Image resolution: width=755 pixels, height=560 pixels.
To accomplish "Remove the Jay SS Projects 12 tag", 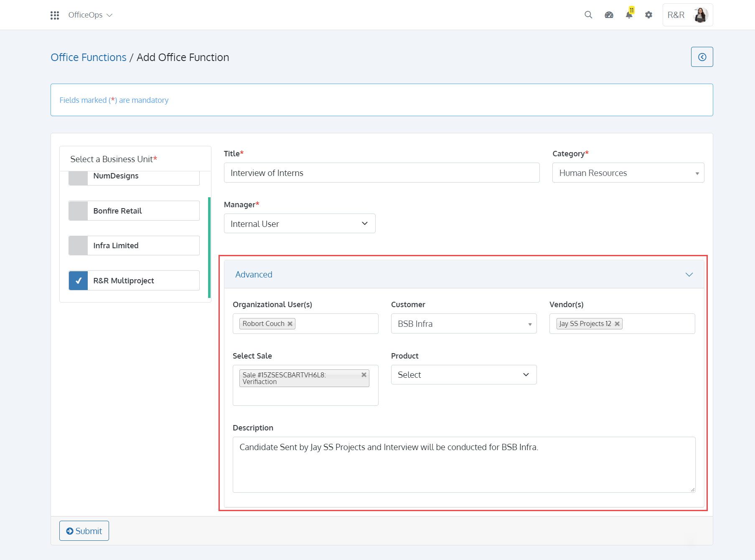I will click(617, 324).
